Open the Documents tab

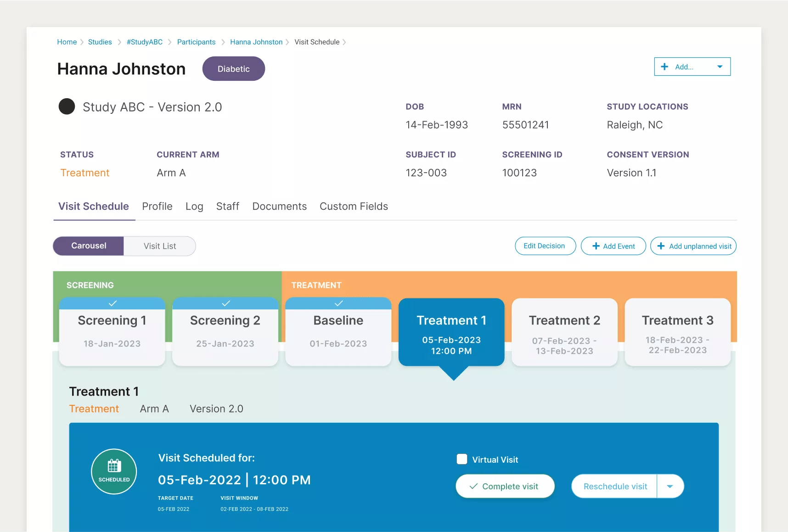[x=279, y=207]
